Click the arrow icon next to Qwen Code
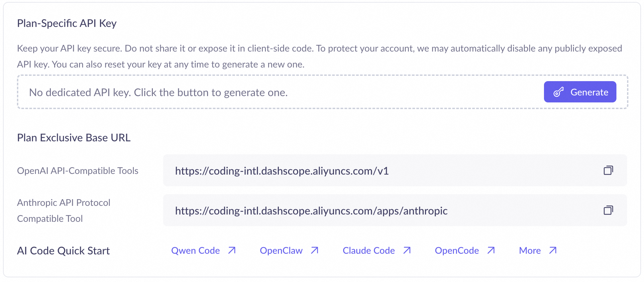Image resolution: width=644 pixels, height=282 pixels. (232, 250)
